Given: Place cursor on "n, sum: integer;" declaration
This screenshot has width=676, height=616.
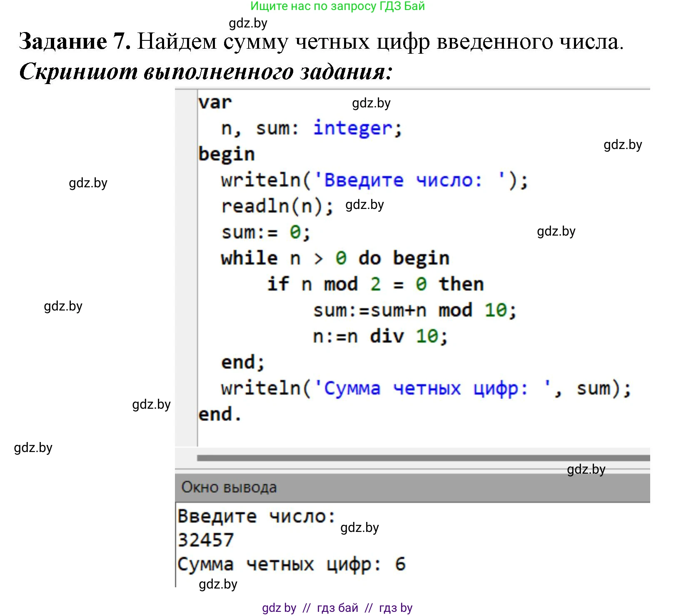Looking at the screenshot, I should (312, 128).
